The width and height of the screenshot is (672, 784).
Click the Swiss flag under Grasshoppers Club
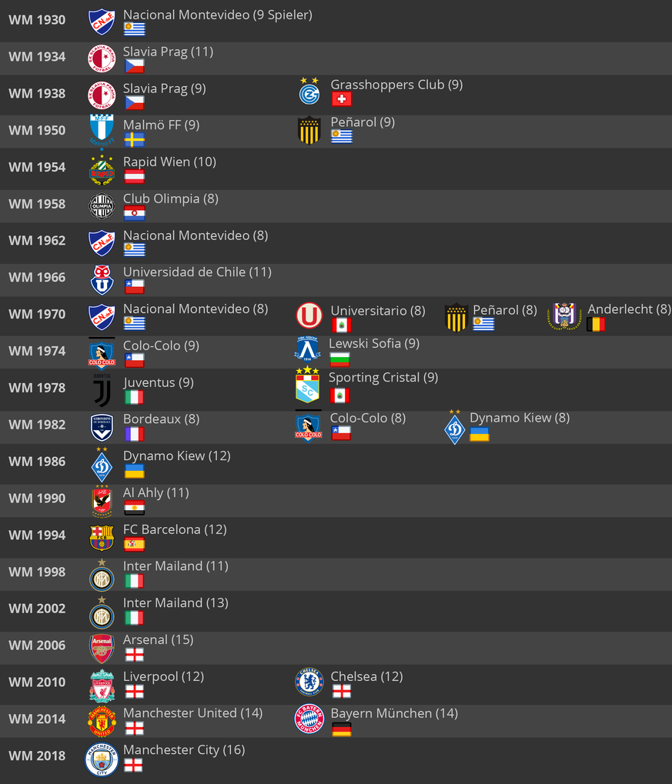click(341, 99)
